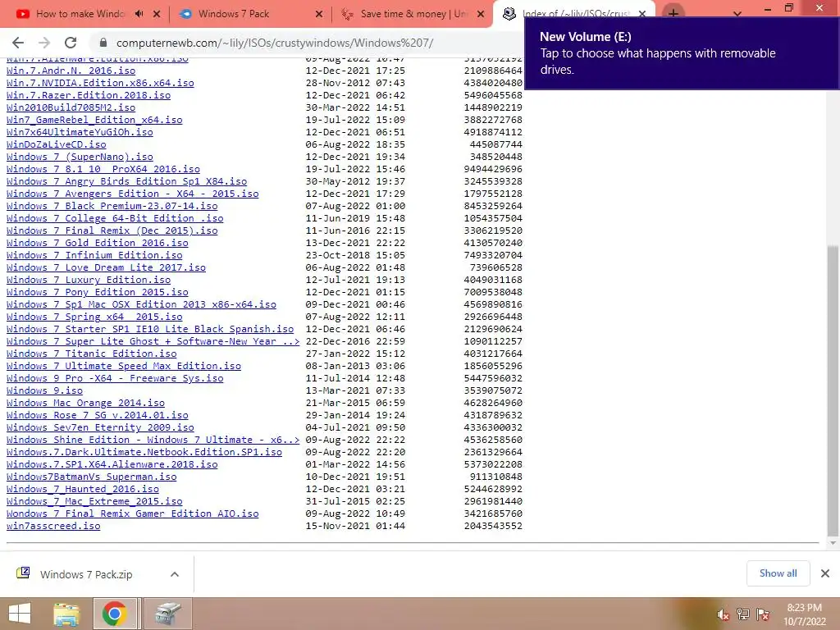Click WinDoZaLiveCD.iso link
Screen dimensions: 840x630
(57, 144)
